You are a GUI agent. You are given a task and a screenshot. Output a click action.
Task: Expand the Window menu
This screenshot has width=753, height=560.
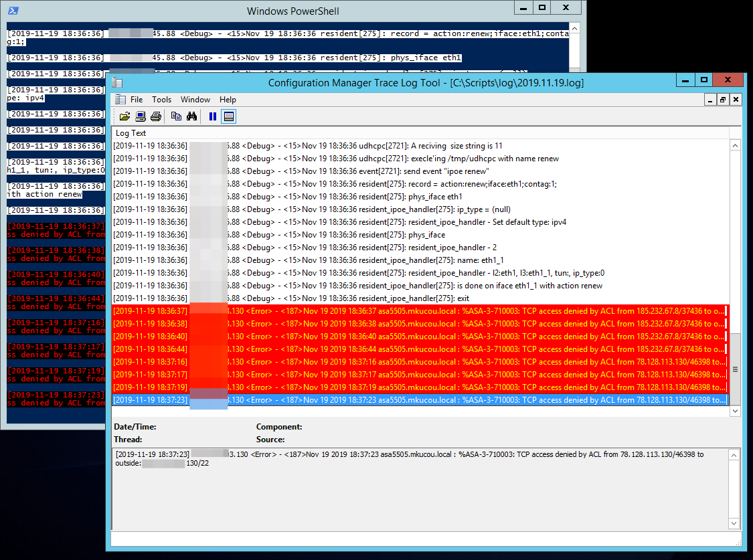pyautogui.click(x=195, y=100)
